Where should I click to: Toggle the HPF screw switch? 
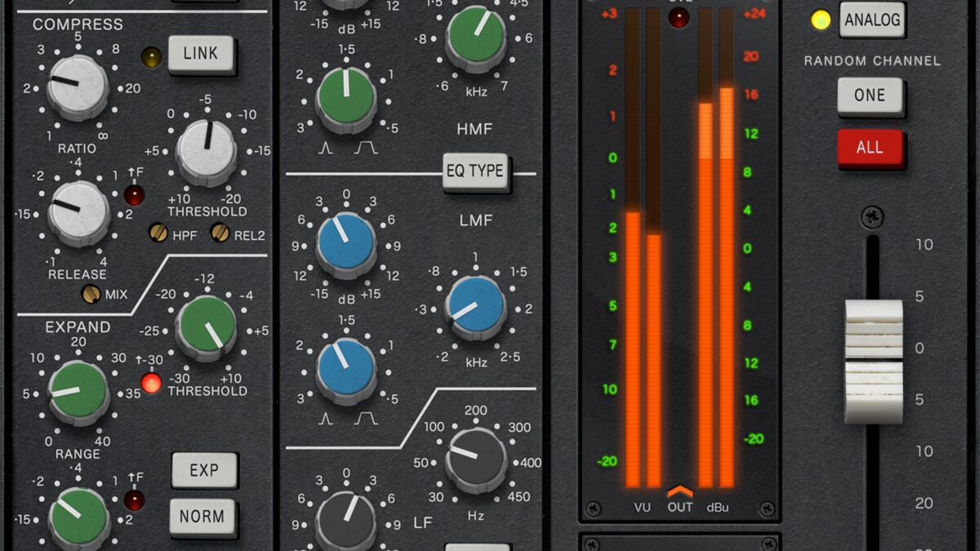[158, 233]
